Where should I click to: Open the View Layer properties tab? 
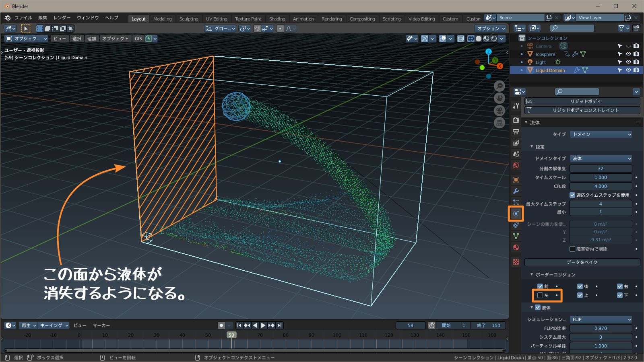pos(516,142)
